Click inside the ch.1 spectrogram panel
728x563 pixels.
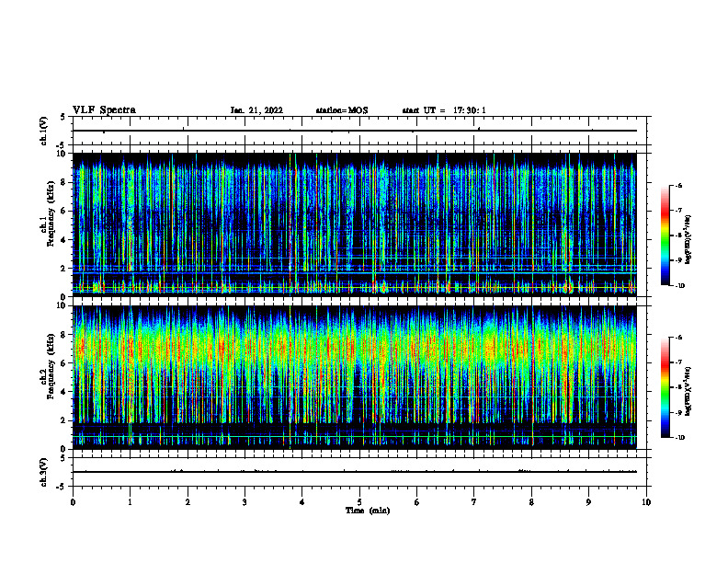point(354,224)
